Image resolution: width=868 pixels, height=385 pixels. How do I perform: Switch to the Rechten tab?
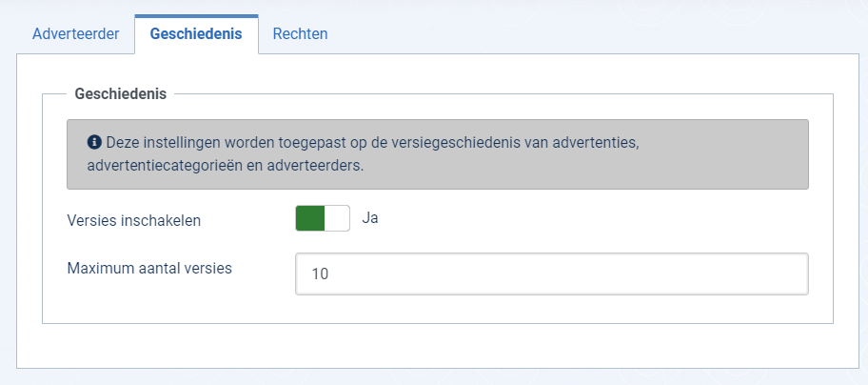tap(300, 34)
